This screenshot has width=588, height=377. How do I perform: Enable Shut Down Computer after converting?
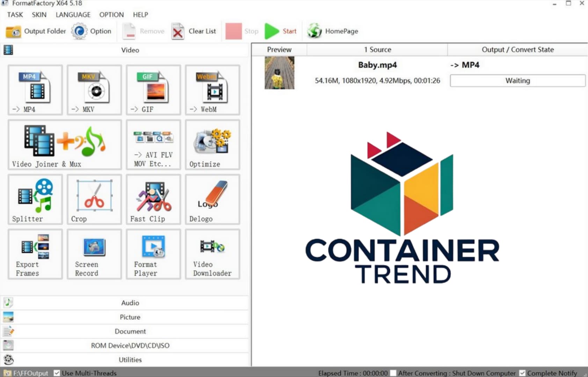click(x=393, y=373)
